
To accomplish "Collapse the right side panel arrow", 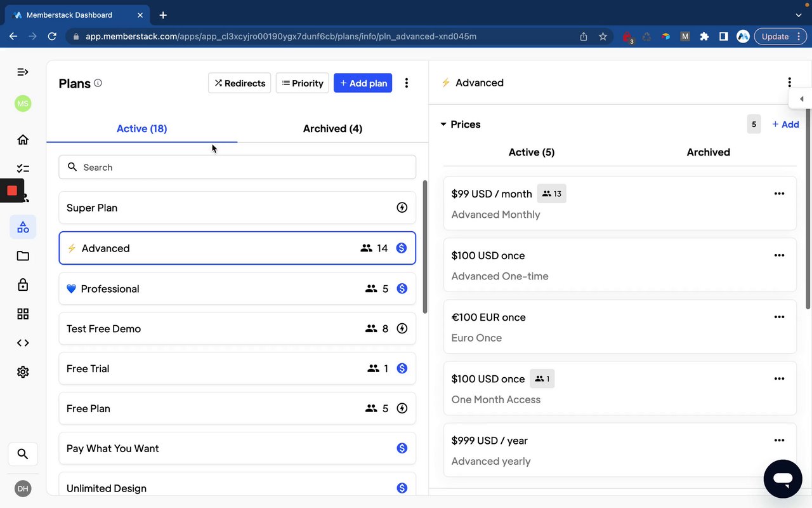I will point(801,99).
